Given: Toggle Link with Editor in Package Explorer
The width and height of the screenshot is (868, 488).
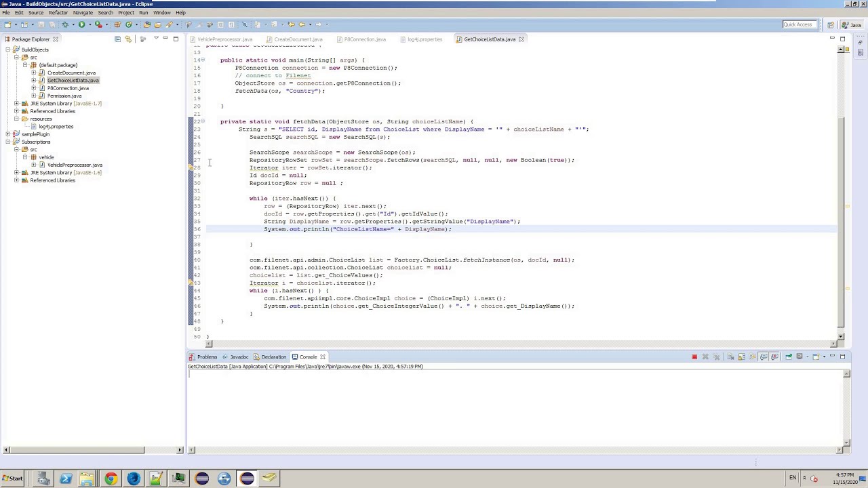Looking at the screenshot, I should coord(128,39).
